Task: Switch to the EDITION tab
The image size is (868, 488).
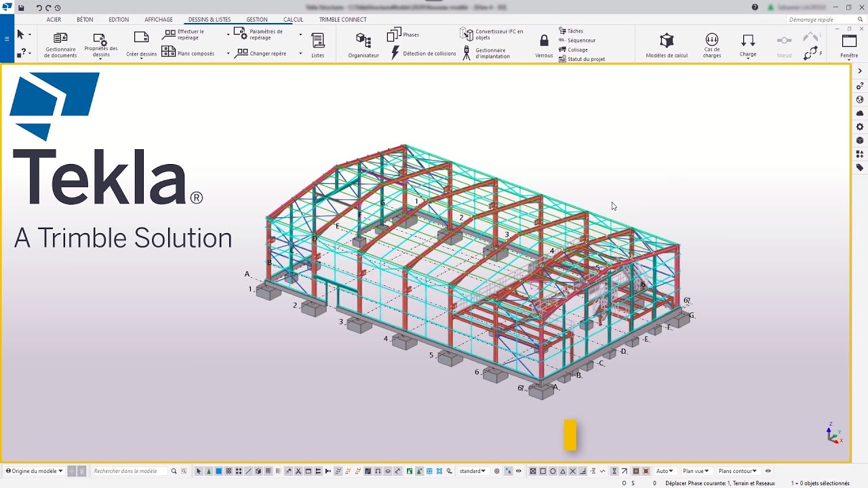Action: pyautogui.click(x=119, y=20)
